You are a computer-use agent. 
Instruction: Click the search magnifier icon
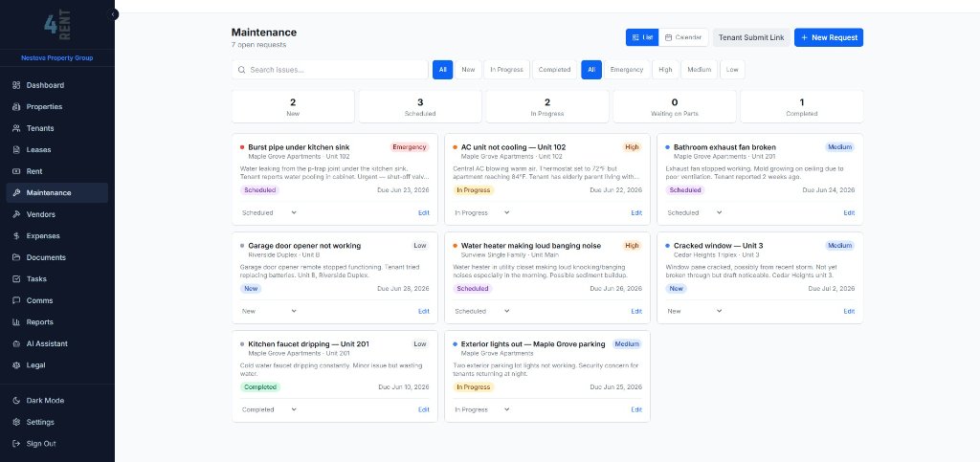[242, 70]
